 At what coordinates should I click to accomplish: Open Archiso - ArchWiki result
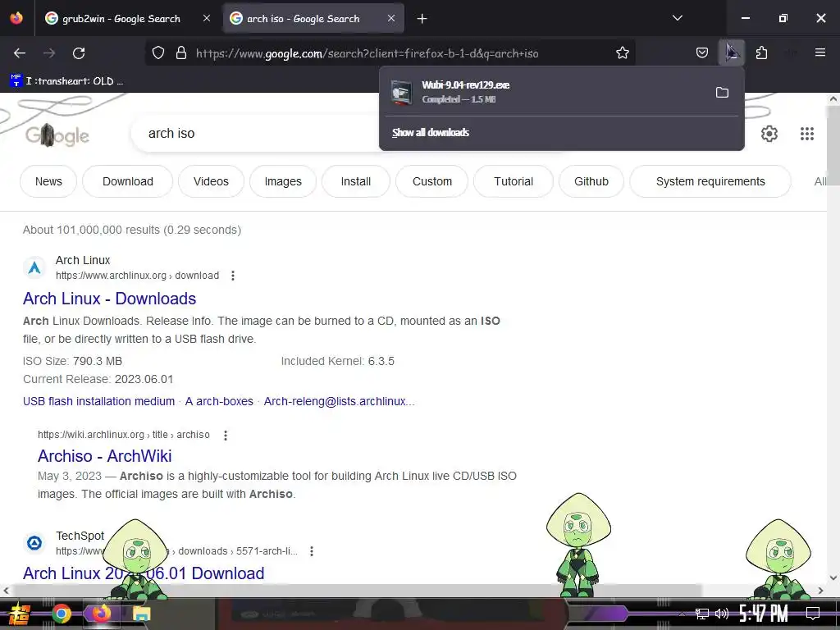(x=105, y=456)
